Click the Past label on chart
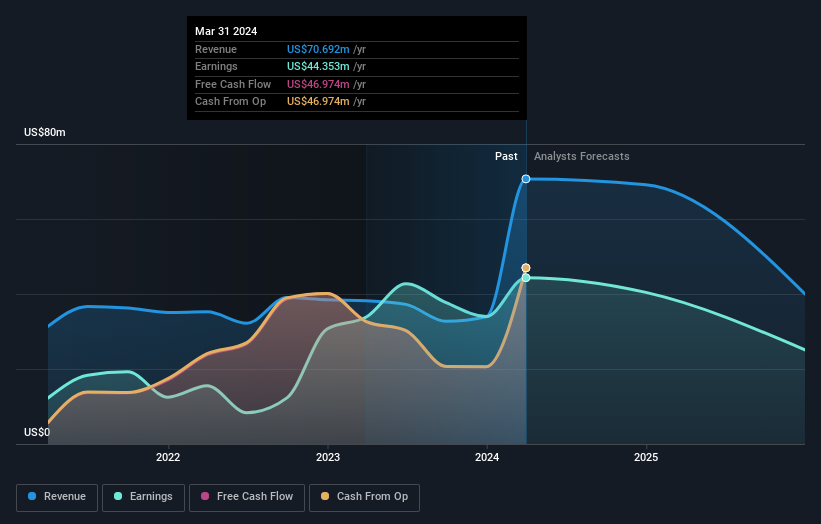Image resolution: width=821 pixels, height=524 pixels. [x=506, y=157]
